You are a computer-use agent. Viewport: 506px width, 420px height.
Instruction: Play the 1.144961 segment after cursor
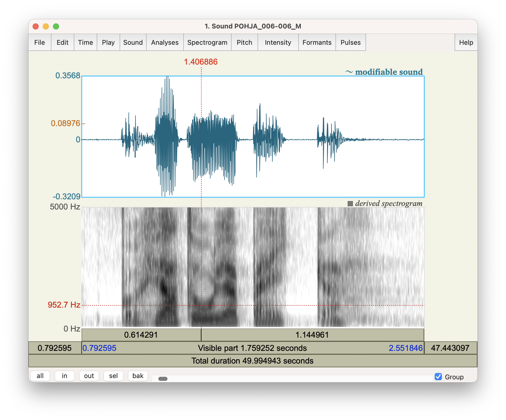[x=313, y=335]
